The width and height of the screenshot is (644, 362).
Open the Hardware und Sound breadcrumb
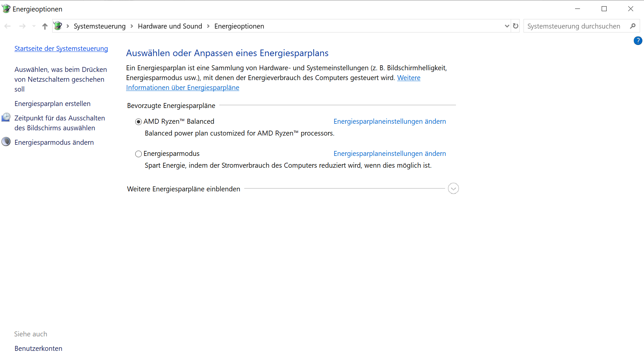170,26
